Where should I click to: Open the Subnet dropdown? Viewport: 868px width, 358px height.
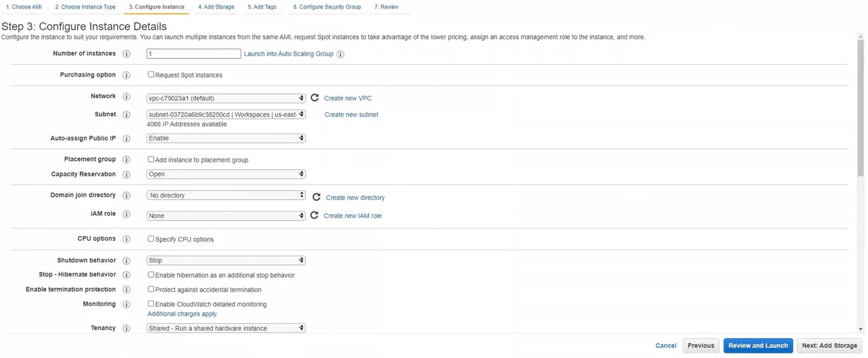(226, 114)
